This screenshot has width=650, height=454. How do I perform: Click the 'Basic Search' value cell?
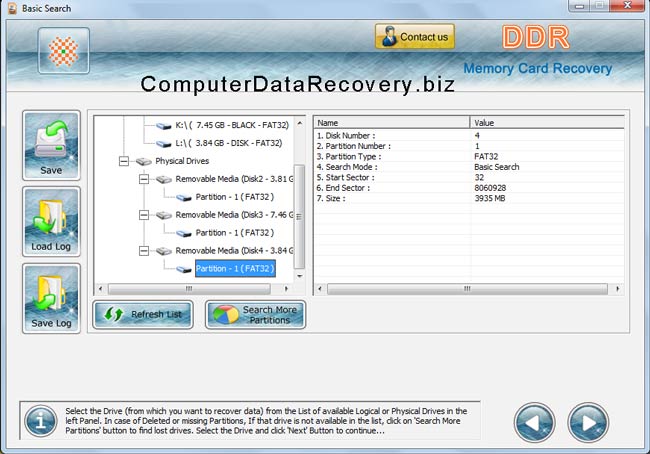coord(497,167)
